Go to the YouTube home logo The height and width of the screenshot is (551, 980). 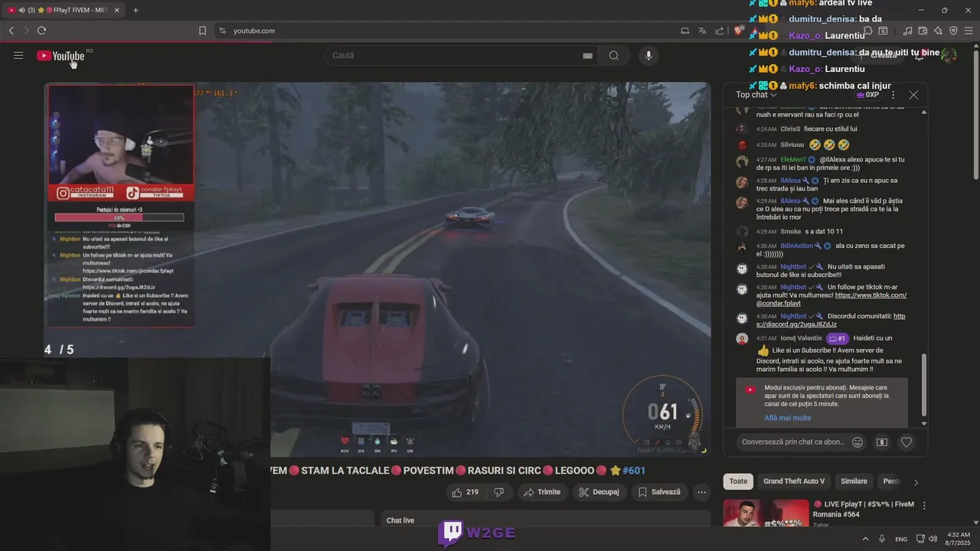pyautogui.click(x=60, y=55)
